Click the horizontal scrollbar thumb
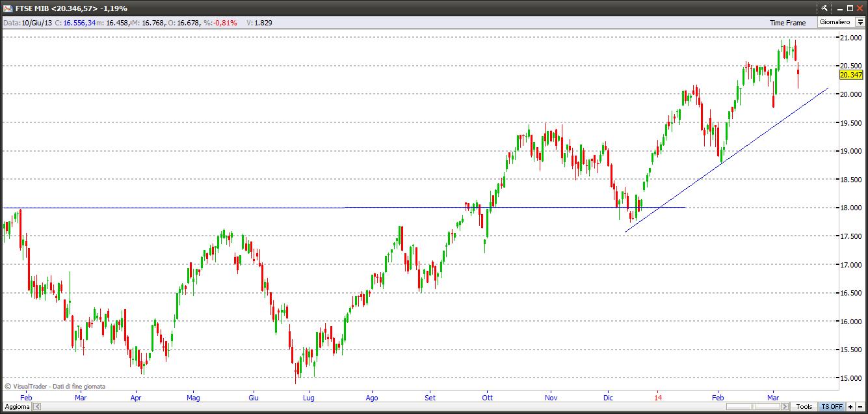This screenshot has width=868, height=414. pos(753,407)
